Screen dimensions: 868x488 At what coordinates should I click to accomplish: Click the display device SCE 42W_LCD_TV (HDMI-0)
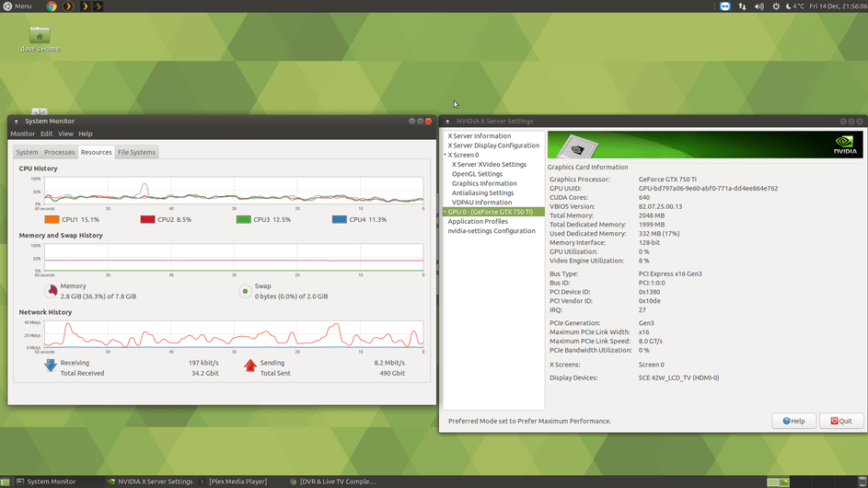(x=678, y=378)
